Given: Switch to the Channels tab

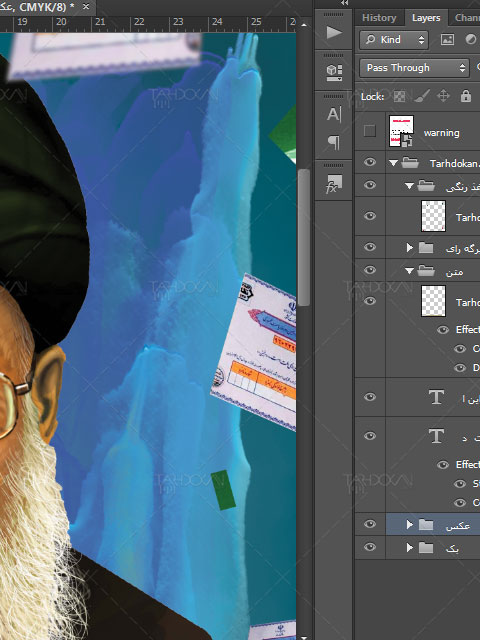Looking at the screenshot, I should [x=467, y=18].
